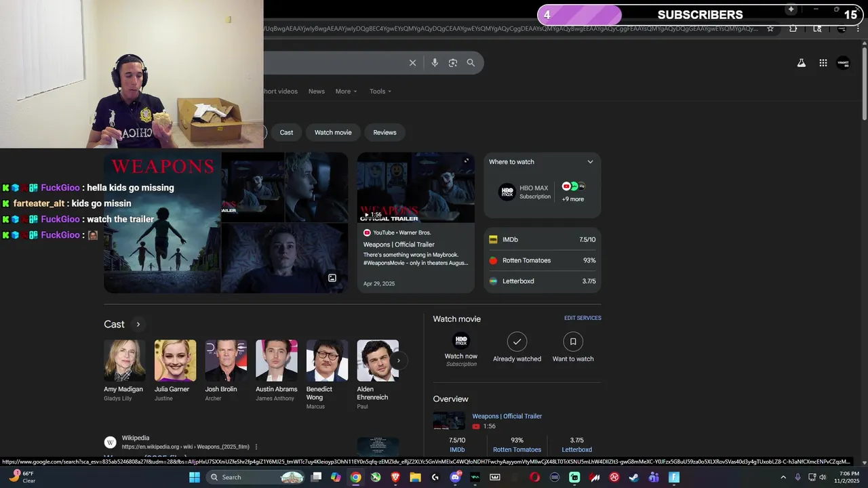Open Brave browser from the taskbar
Image resolution: width=868 pixels, height=488 pixels.
point(395,477)
